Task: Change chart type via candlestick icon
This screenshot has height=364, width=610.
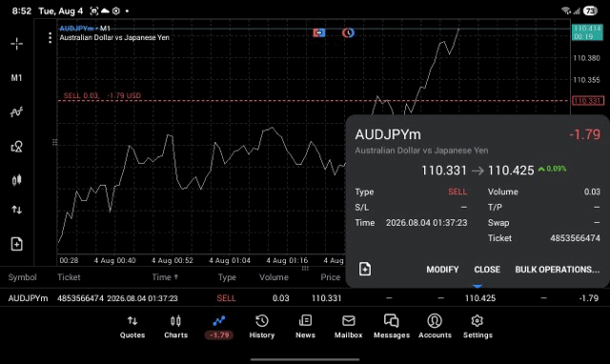Action: coord(16,180)
